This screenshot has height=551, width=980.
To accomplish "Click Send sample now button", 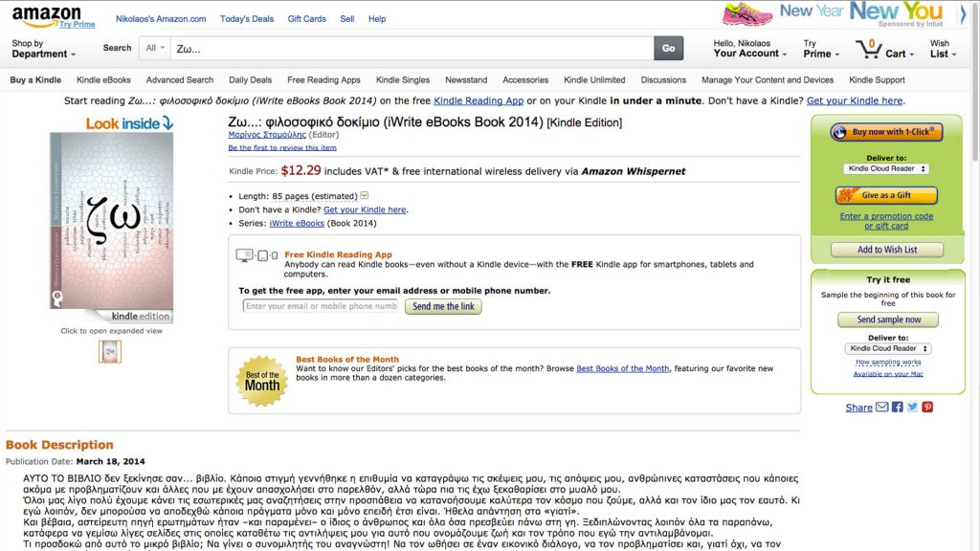I will tap(888, 320).
